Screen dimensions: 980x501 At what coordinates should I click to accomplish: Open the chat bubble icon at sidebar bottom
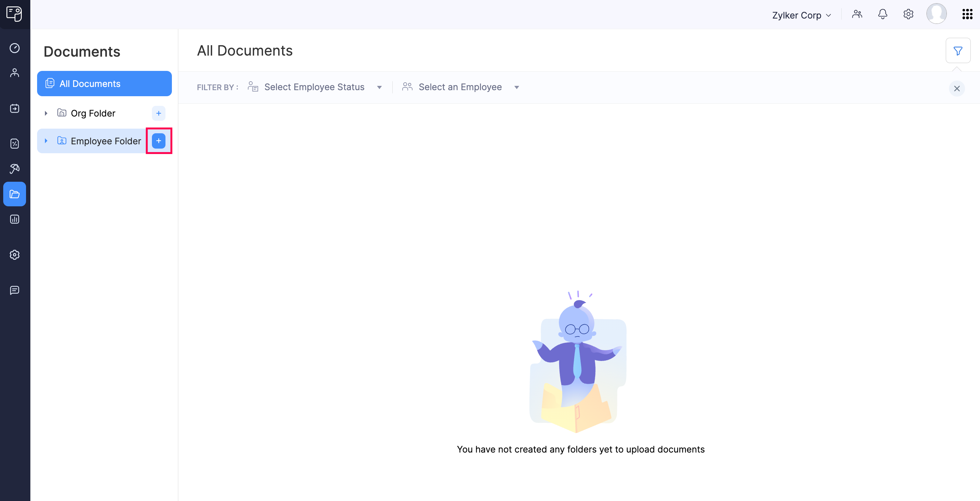(15, 291)
